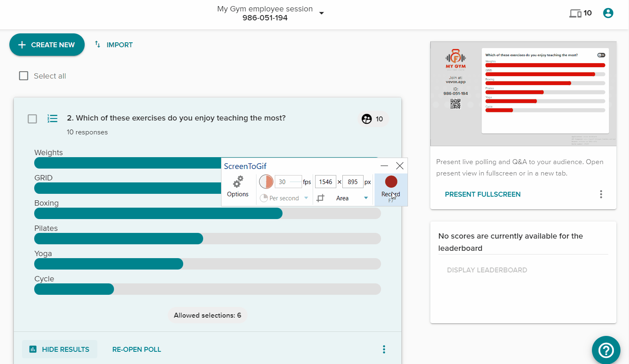Open the three-dot menu beside Present Fullscreen
The image size is (629, 364).
pyautogui.click(x=601, y=194)
